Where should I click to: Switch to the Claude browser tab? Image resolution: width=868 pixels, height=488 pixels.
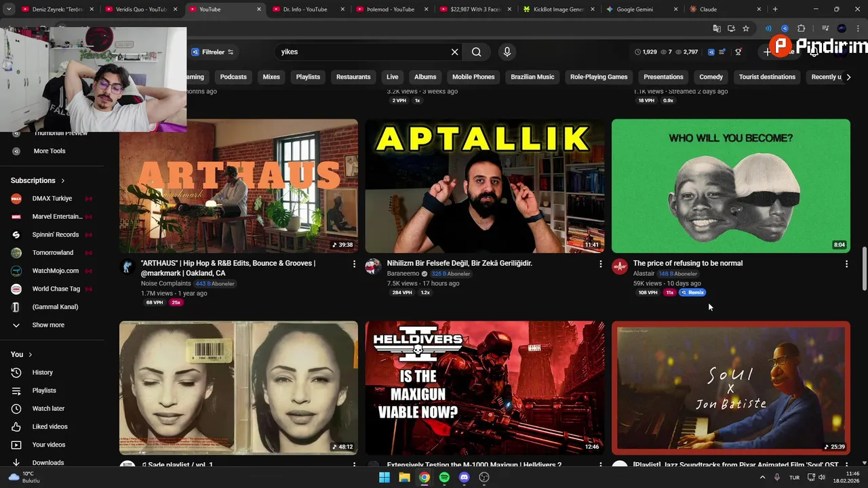click(709, 9)
